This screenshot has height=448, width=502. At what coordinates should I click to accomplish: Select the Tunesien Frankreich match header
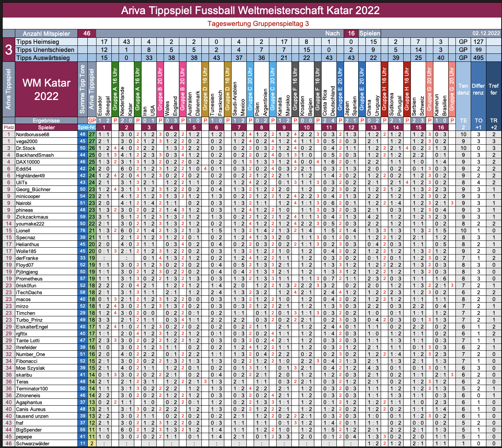pos(216,89)
